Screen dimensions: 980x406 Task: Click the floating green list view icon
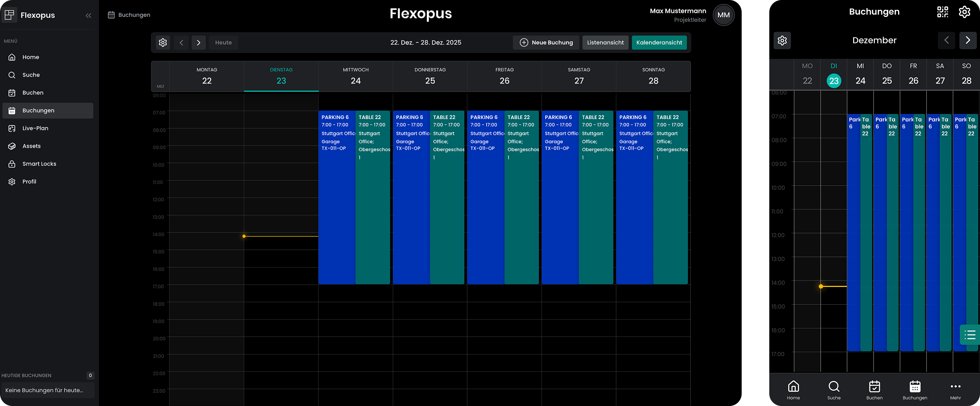[970, 335]
